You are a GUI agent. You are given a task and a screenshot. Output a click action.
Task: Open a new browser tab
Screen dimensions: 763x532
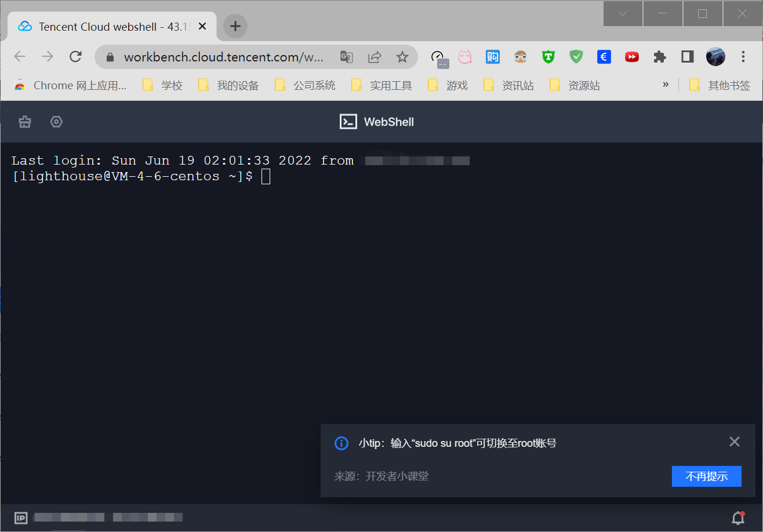235,26
